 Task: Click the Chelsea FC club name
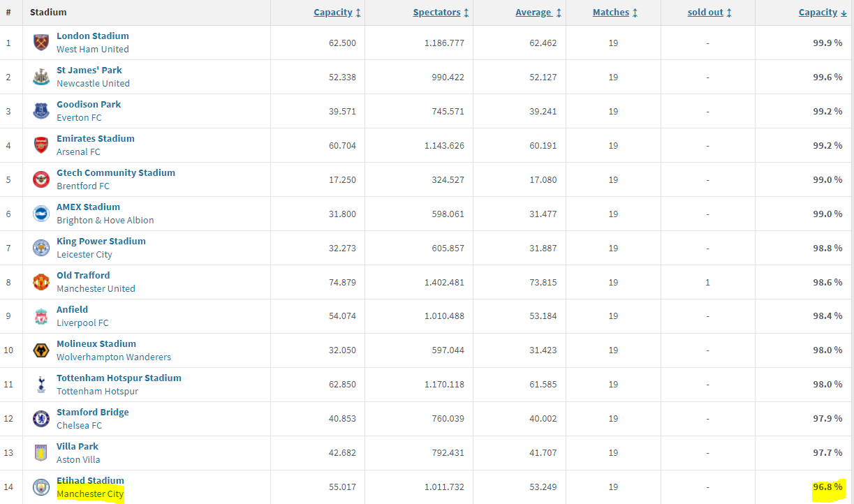79,426
